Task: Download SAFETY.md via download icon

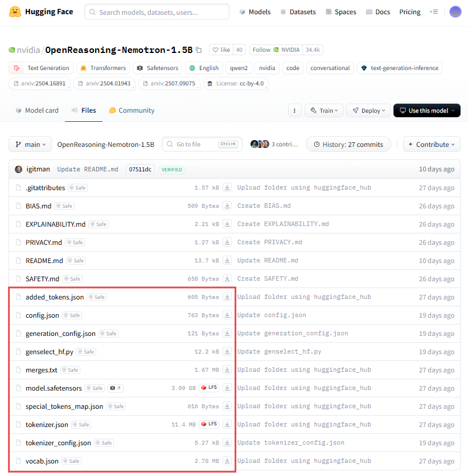Action: pos(227,278)
